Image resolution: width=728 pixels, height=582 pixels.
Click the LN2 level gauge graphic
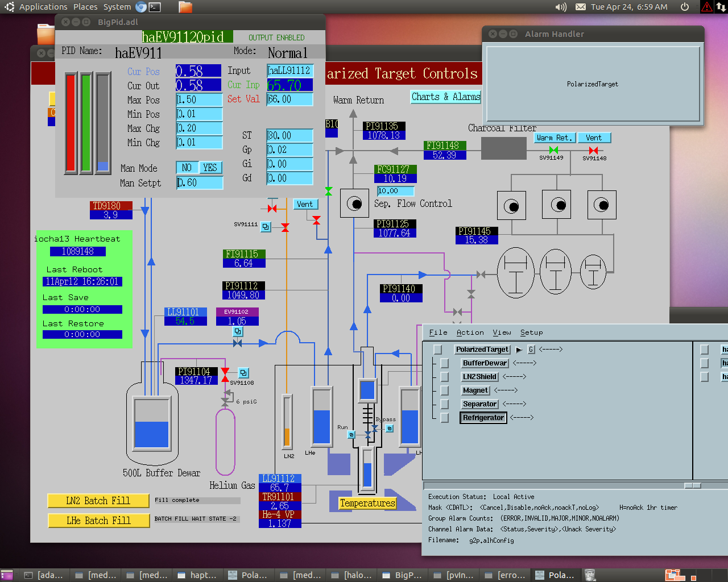(x=287, y=421)
